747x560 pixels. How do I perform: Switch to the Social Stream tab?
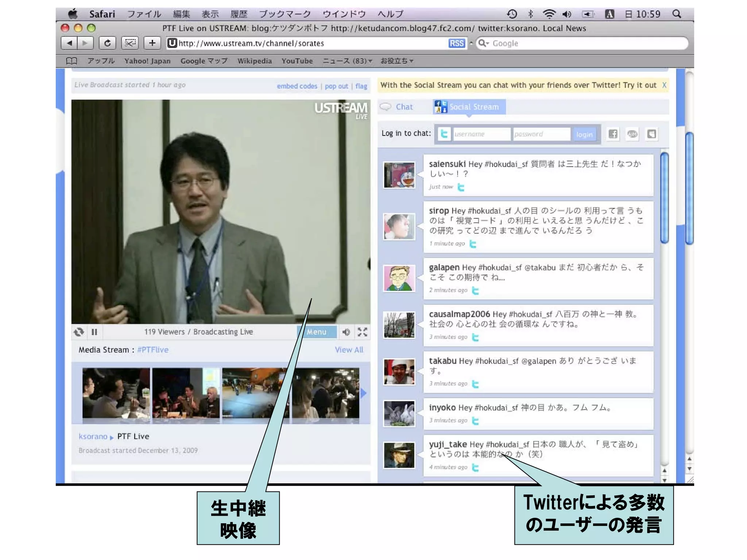[469, 107]
